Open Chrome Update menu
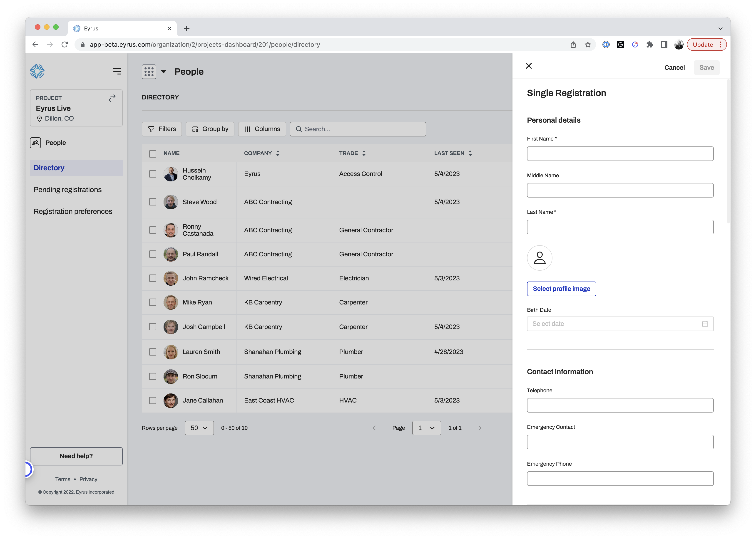 coord(706,45)
